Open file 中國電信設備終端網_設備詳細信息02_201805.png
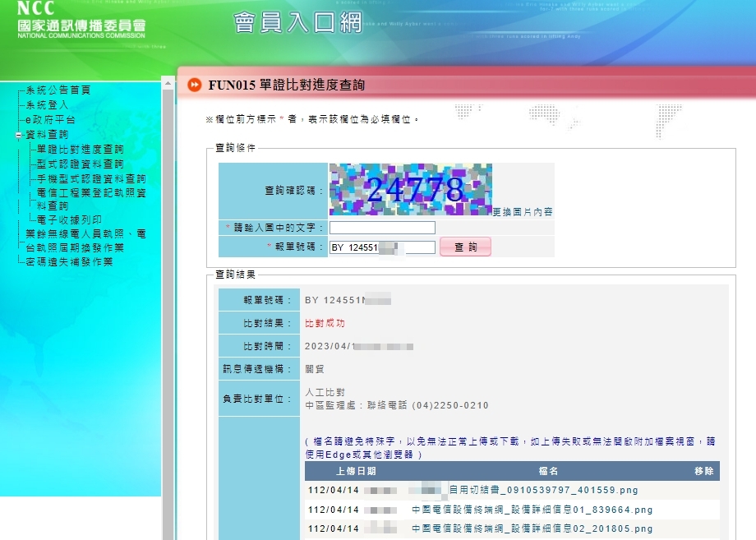This screenshot has height=540, width=756. point(532,529)
